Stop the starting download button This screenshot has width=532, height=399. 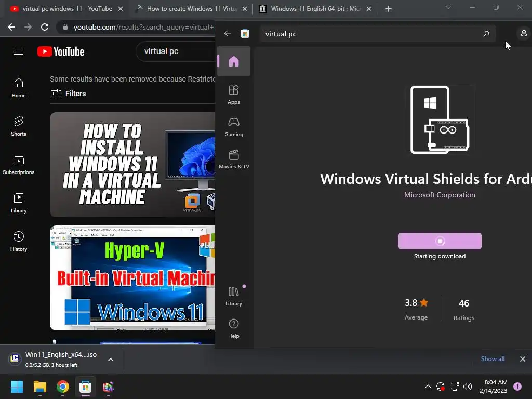pyautogui.click(x=440, y=241)
